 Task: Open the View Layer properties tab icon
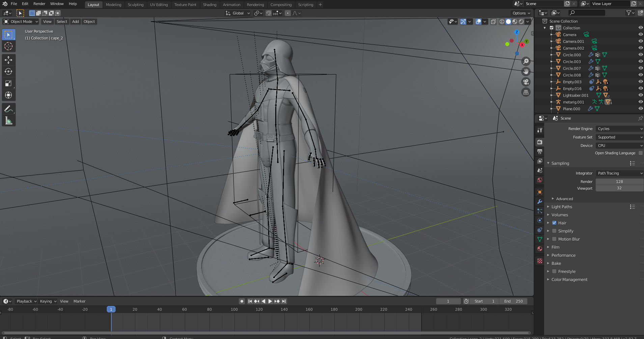click(540, 161)
